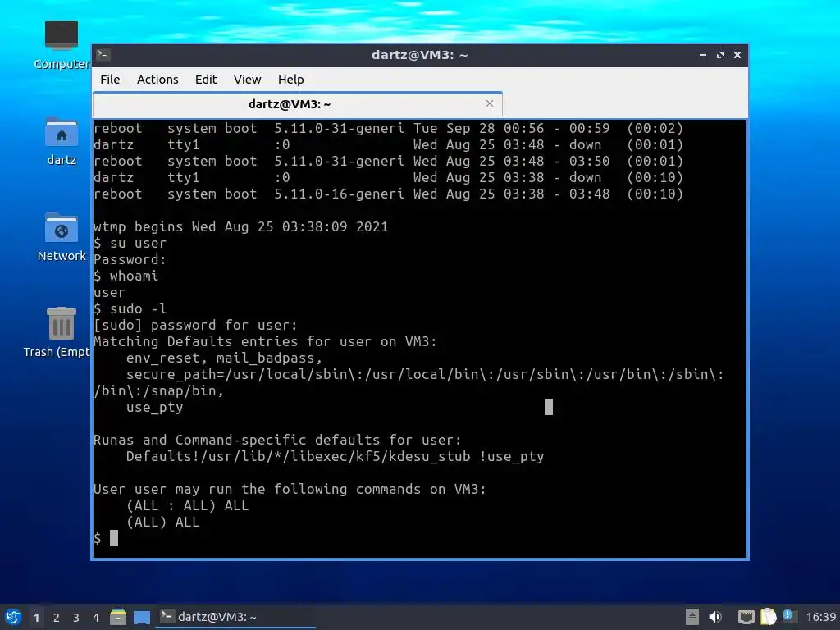This screenshot has height=630, width=840.
Task: Click the 5.11.0-16-generi reboot row
Action: [388, 194]
